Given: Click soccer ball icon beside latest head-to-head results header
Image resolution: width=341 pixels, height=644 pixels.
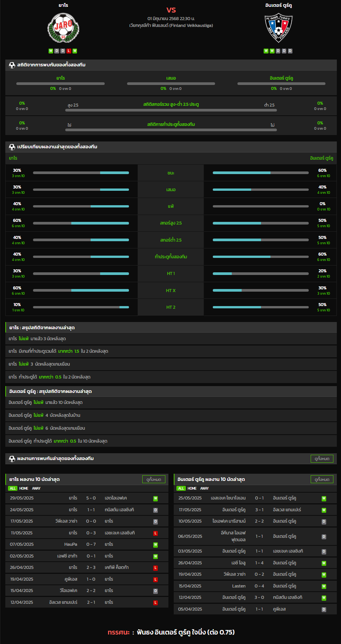Looking at the screenshot, I should 12,459.
